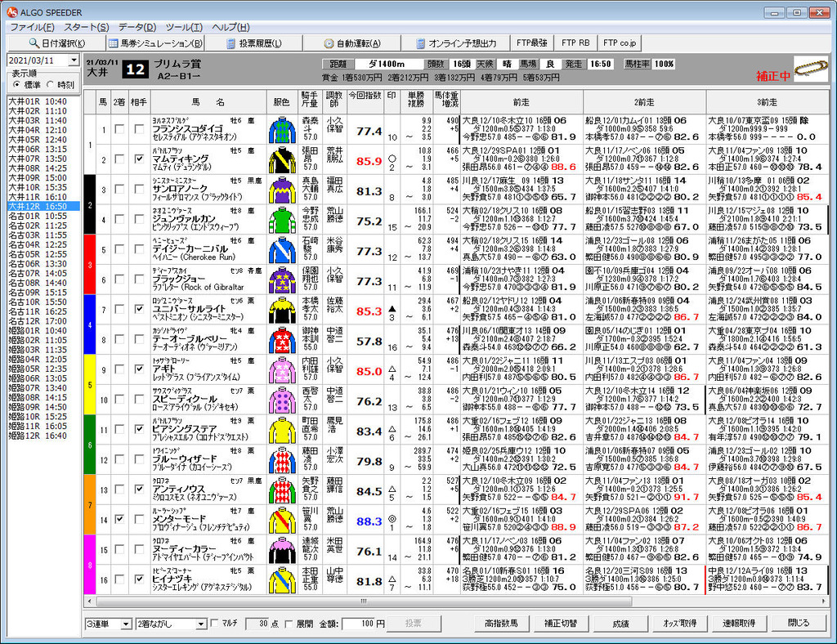Open online prediction output document icon
This screenshot has height=644, width=837.
421,43
